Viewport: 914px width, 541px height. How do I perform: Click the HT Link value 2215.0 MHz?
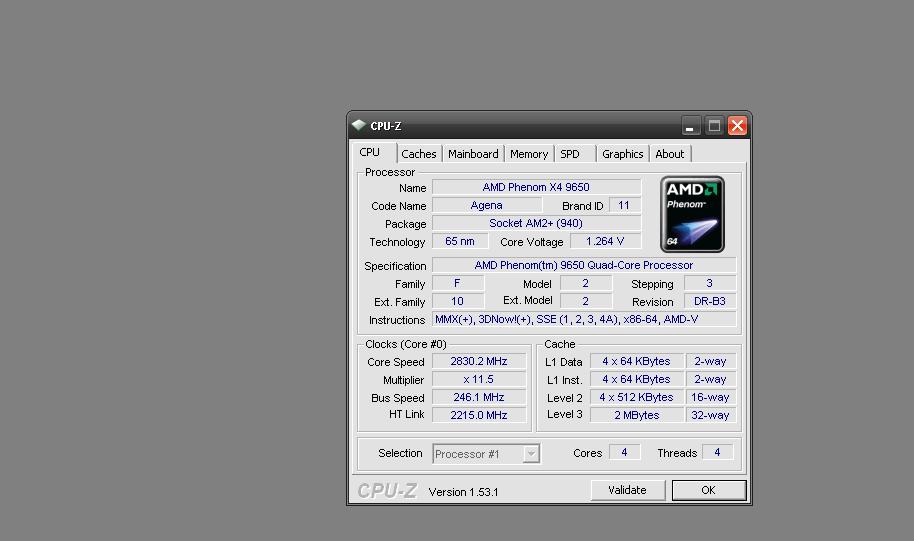coord(479,415)
